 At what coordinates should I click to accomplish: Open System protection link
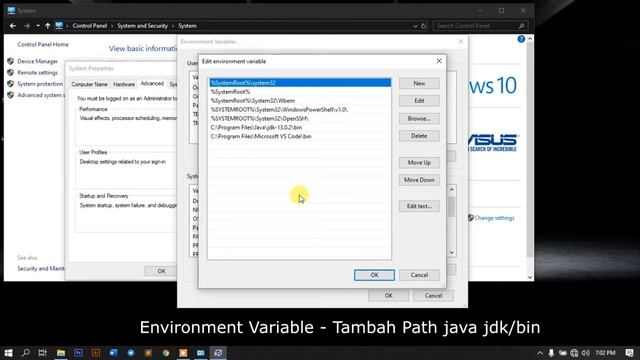pyautogui.click(x=40, y=84)
